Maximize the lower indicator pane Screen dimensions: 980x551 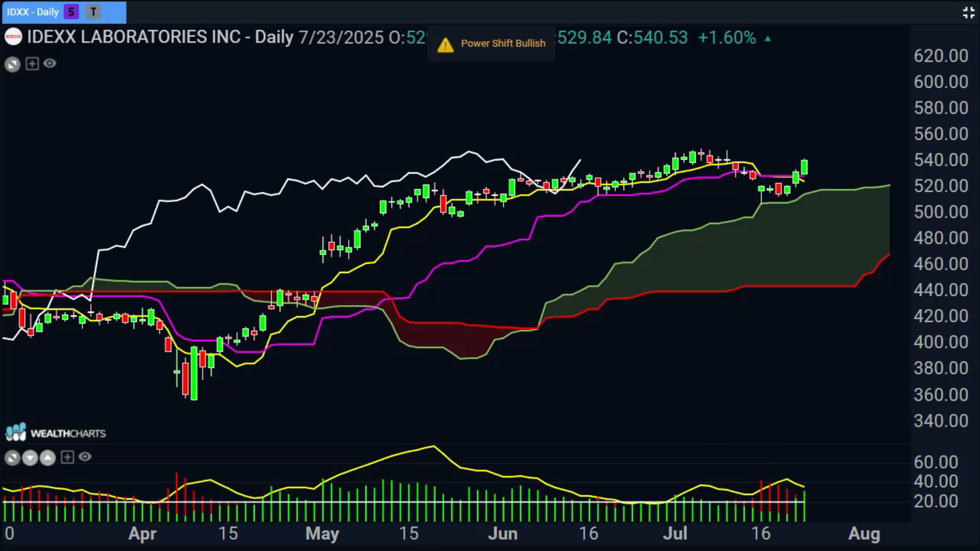(13, 458)
